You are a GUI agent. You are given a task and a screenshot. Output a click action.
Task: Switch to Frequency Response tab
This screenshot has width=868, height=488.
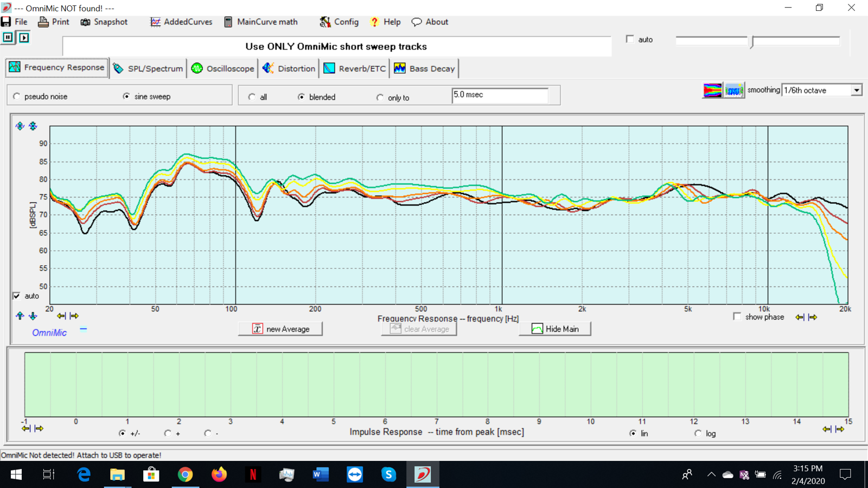[x=57, y=68]
